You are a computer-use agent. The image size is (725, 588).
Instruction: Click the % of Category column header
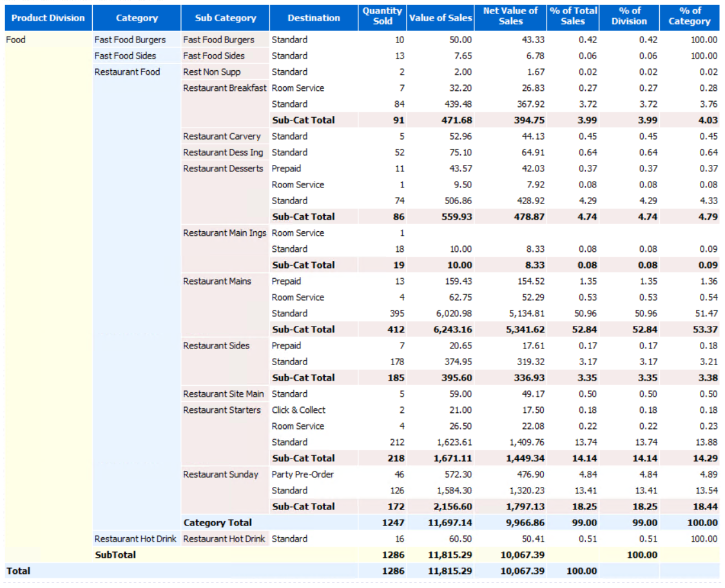tap(689, 18)
